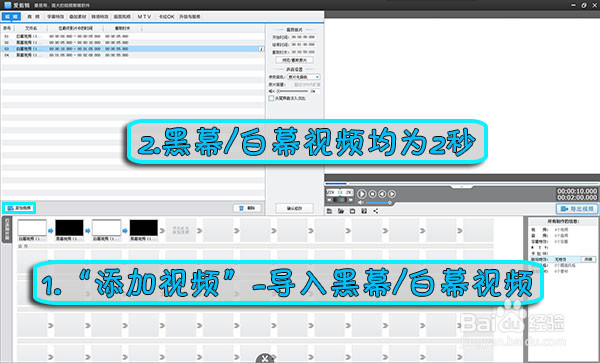This screenshot has height=363, width=600.
Task: Step to previous frame
Action: click(382, 194)
